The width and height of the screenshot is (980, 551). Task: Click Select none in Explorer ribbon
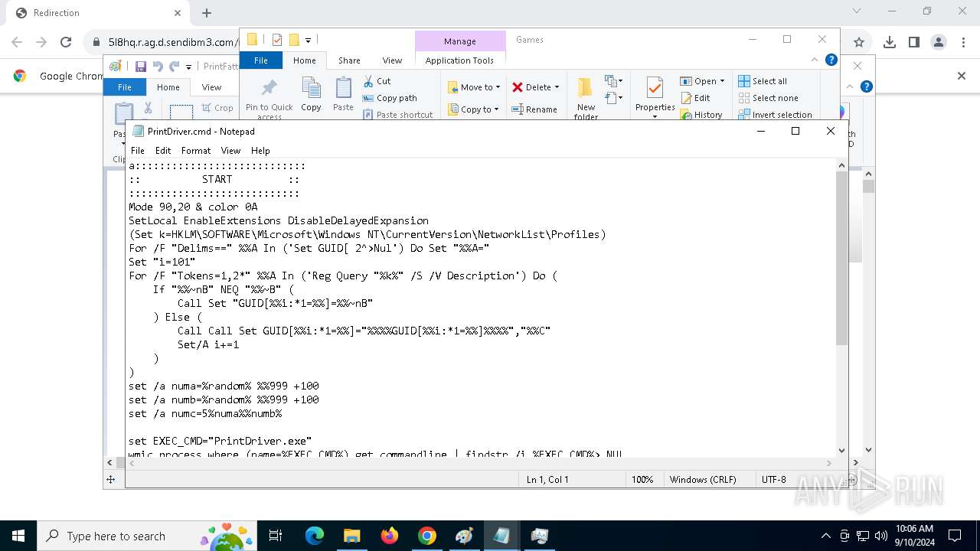click(x=768, y=98)
